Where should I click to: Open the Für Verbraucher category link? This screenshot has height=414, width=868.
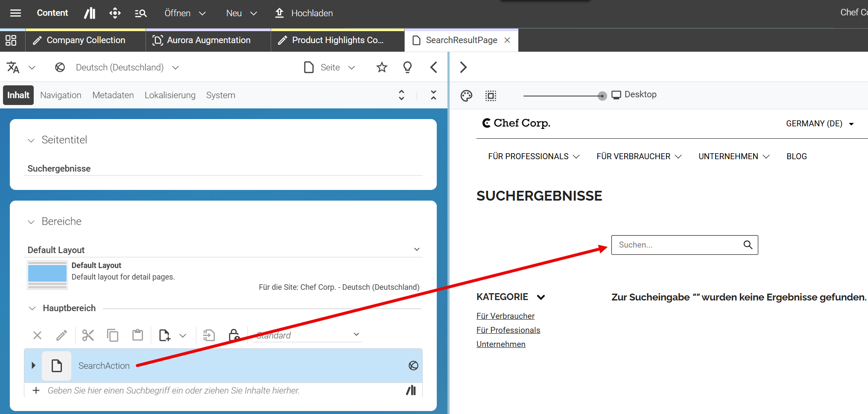(x=506, y=316)
